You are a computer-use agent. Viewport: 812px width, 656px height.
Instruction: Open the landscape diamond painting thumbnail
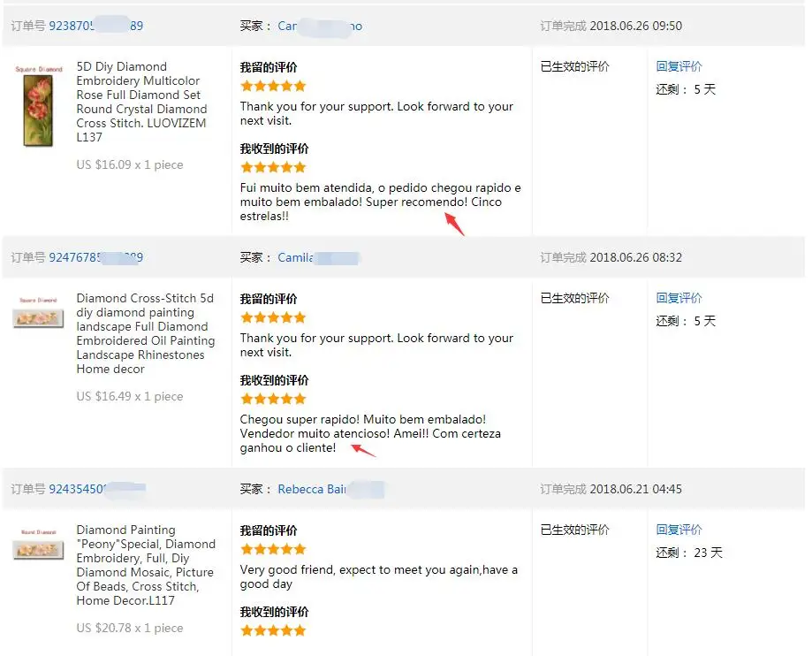tap(38, 314)
